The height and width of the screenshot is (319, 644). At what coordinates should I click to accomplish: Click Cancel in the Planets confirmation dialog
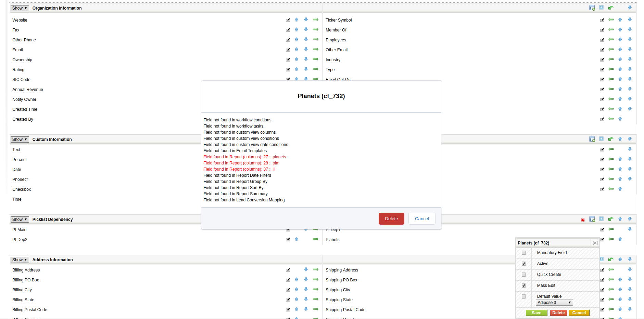tap(422, 218)
